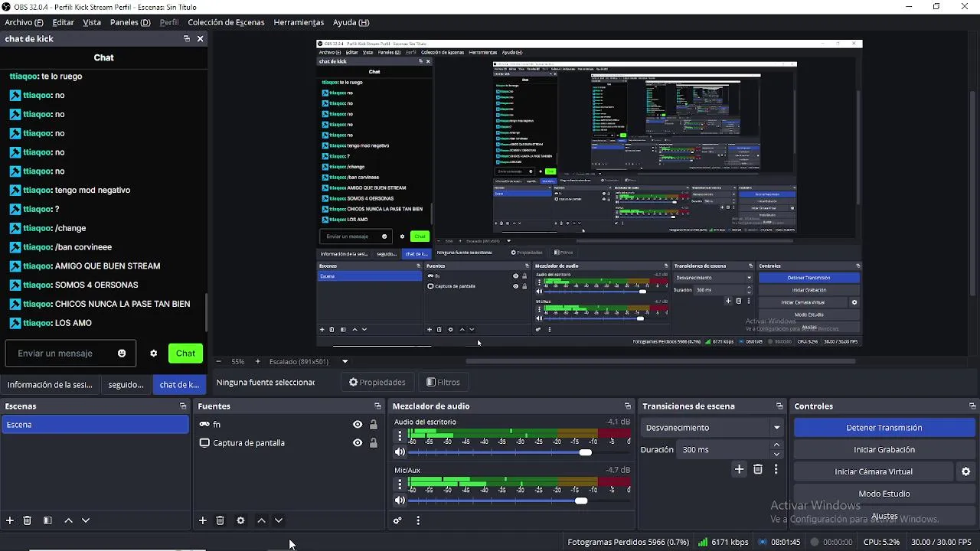The width and height of the screenshot is (980, 551).
Task: Open Herramientas menu
Action: pos(299,22)
